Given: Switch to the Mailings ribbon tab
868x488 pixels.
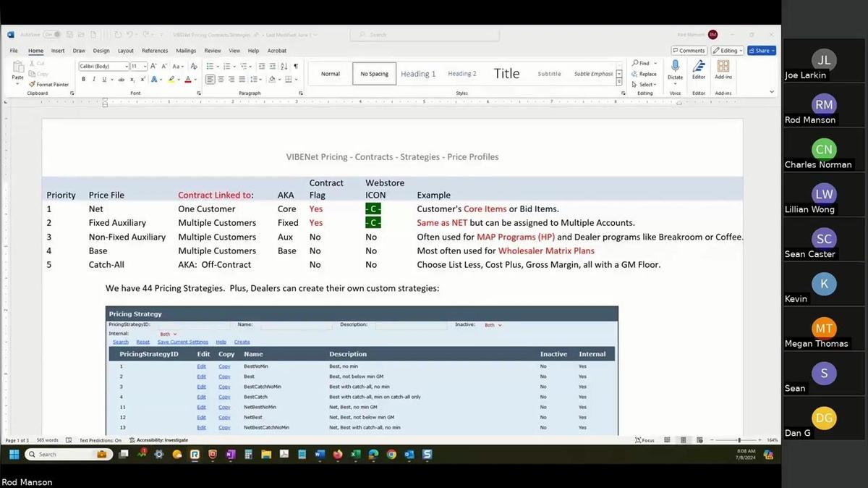Looking at the screenshot, I should 186,51.
